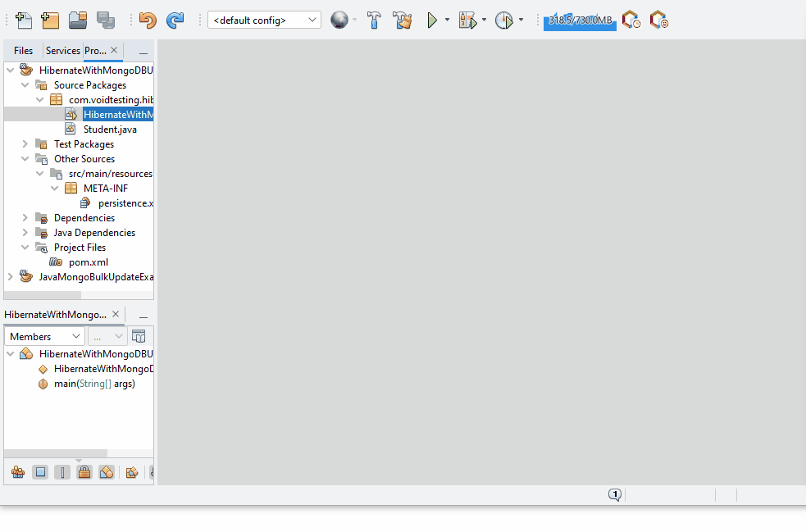This screenshot has height=532, width=806.
Task: Open the Run Project dropdown arrow
Action: click(447, 20)
